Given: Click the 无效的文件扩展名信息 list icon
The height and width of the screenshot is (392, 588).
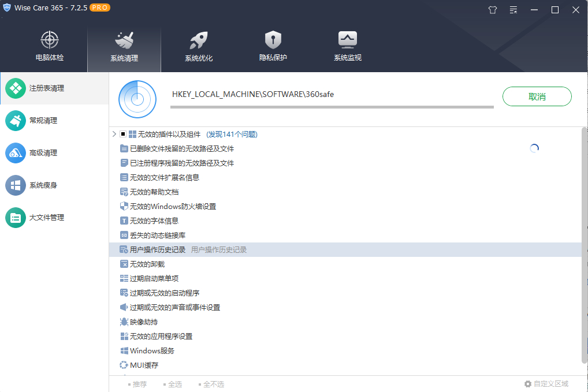Looking at the screenshot, I should (x=124, y=177).
